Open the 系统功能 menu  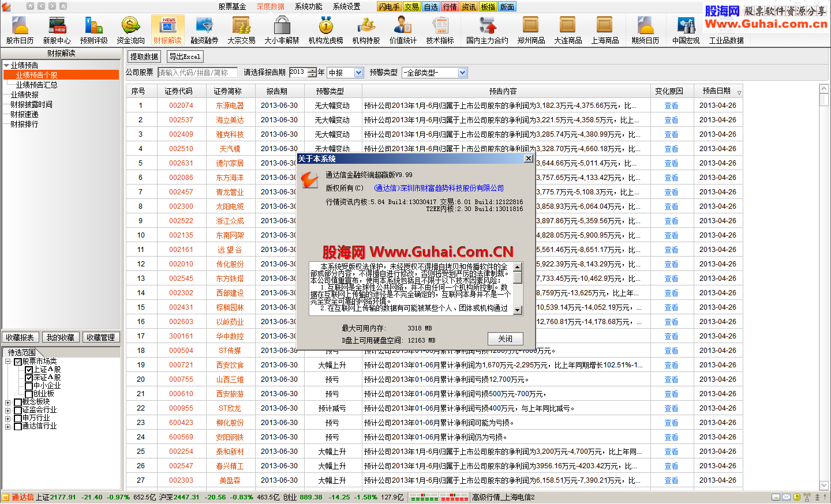point(309,6)
